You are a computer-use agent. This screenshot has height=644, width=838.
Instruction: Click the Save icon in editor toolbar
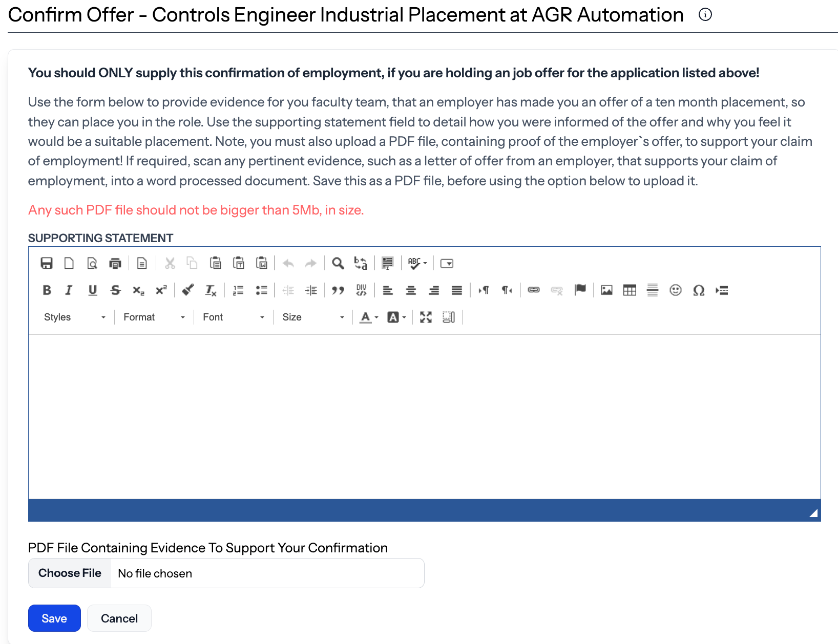click(47, 263)
